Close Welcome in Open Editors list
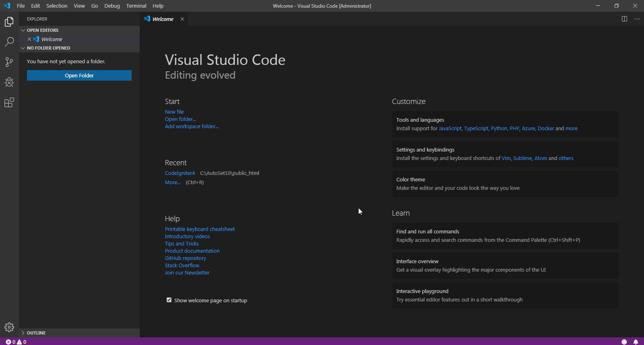 point(29,39)
